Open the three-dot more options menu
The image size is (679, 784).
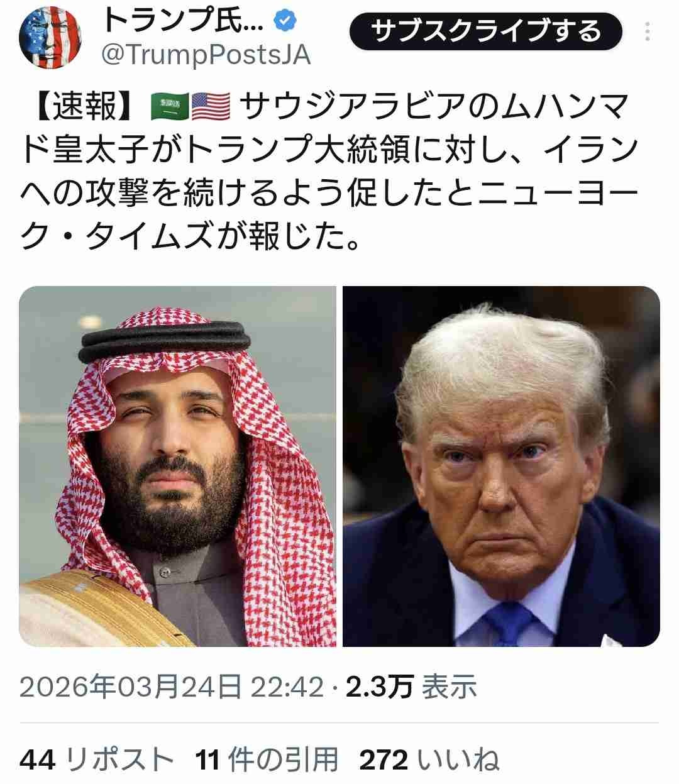(x=648, y=31)
